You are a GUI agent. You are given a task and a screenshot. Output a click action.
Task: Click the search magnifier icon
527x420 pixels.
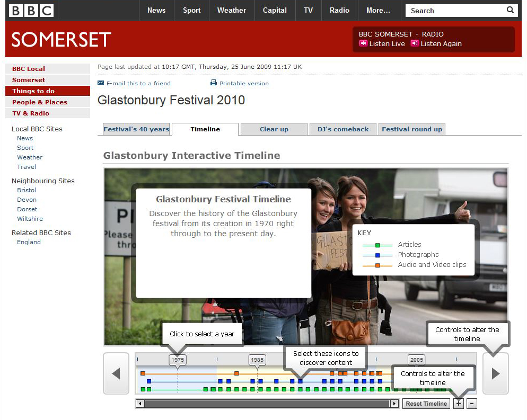coord(510,10)
